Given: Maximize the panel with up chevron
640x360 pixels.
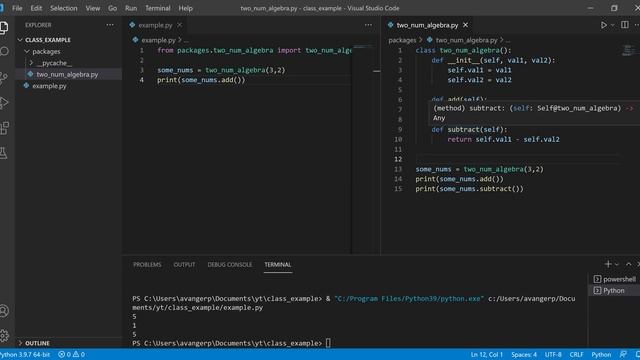Looking at the screenshot, I should 629,264.
